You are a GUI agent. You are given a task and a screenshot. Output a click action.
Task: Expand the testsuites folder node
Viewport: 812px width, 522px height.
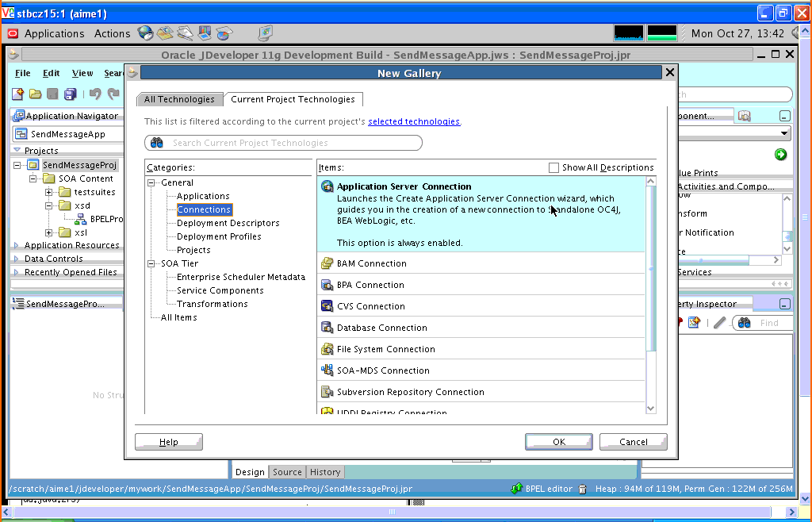[48, 192]
